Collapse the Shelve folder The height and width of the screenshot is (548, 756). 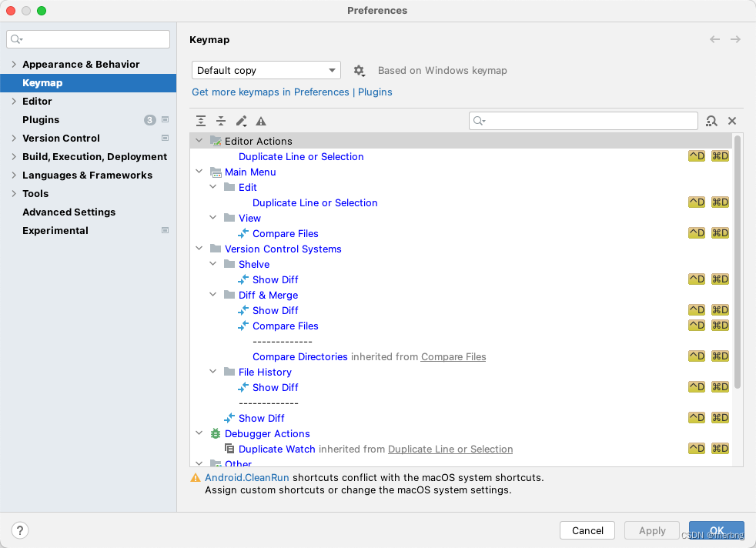click(213, 264)
